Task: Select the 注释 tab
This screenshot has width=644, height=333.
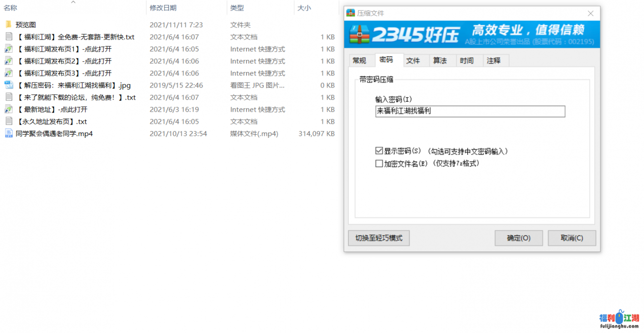Action: tap(494, 60)
